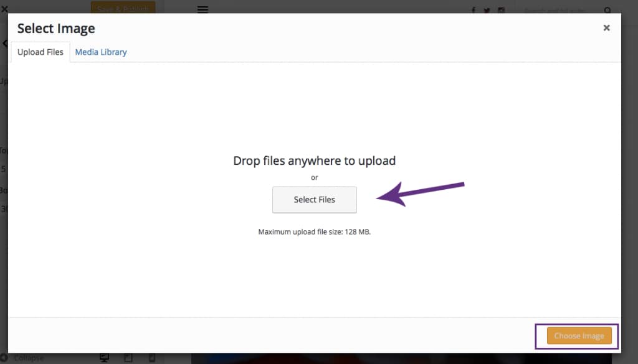
Task: Switch to the Upload Files tab
Action: point(40,52)
